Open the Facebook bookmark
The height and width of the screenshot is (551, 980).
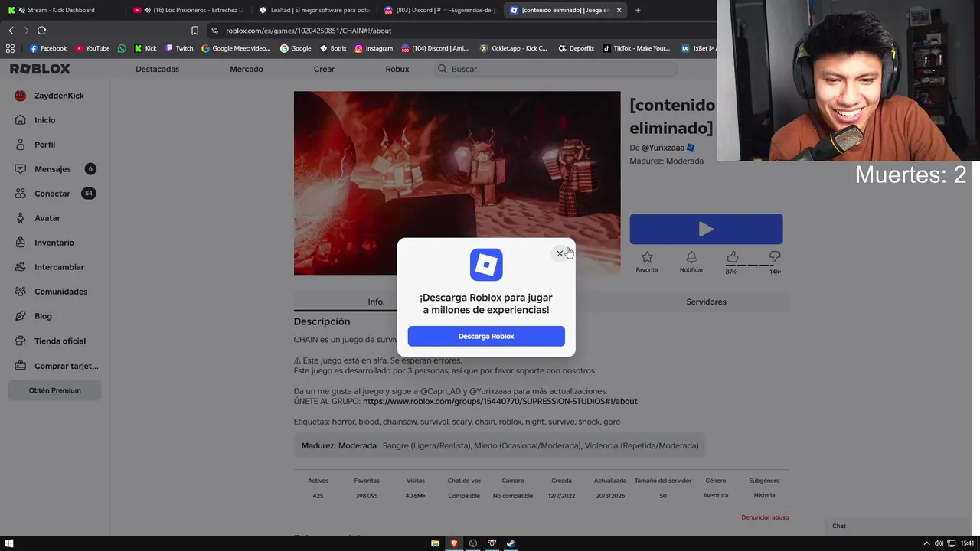[48, 48]
